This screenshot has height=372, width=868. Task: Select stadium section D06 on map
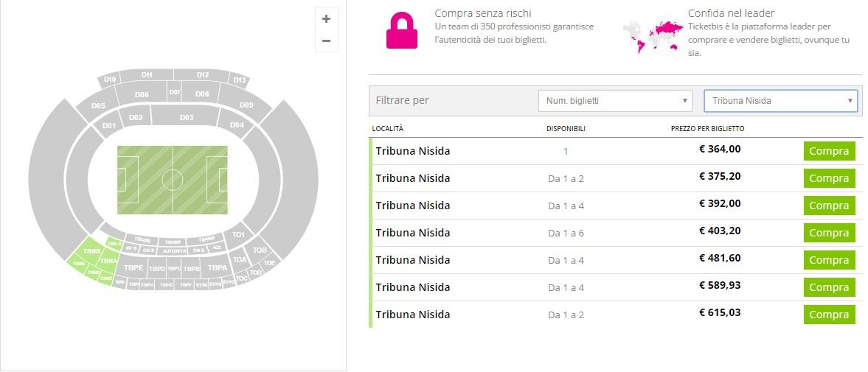tap(142, 95)
